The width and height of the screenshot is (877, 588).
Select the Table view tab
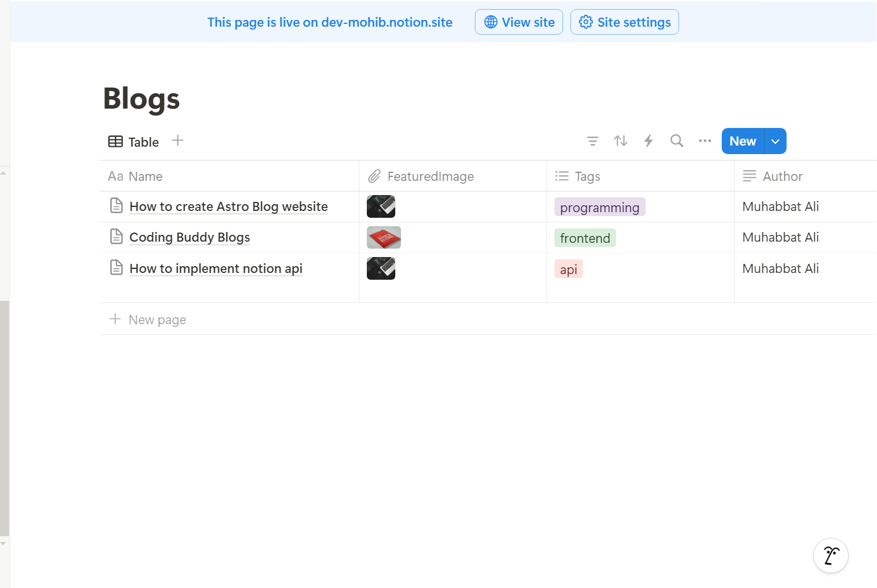pyautogui.click(x=134, y=142)
